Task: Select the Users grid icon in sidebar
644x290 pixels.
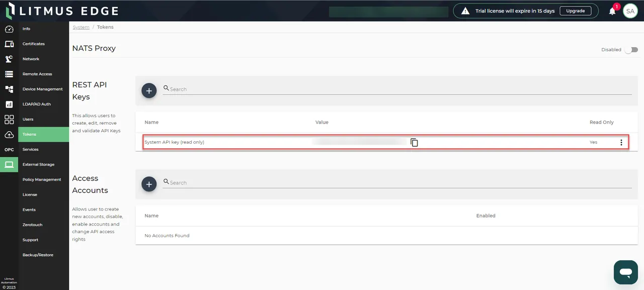Action: [x=9, y=119]
